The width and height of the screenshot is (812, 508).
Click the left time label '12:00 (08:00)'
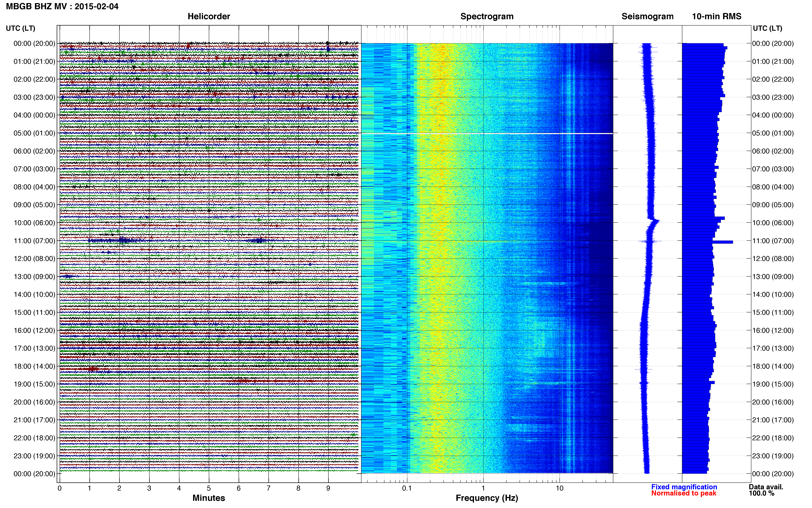pos(34,259)
